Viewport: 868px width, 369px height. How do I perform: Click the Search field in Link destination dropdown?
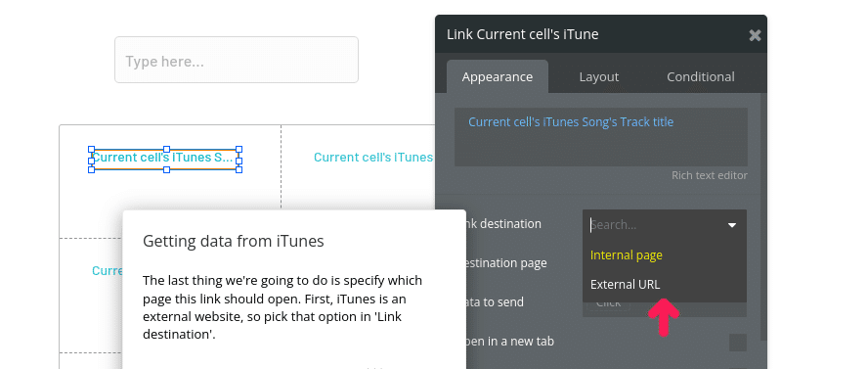657,225
